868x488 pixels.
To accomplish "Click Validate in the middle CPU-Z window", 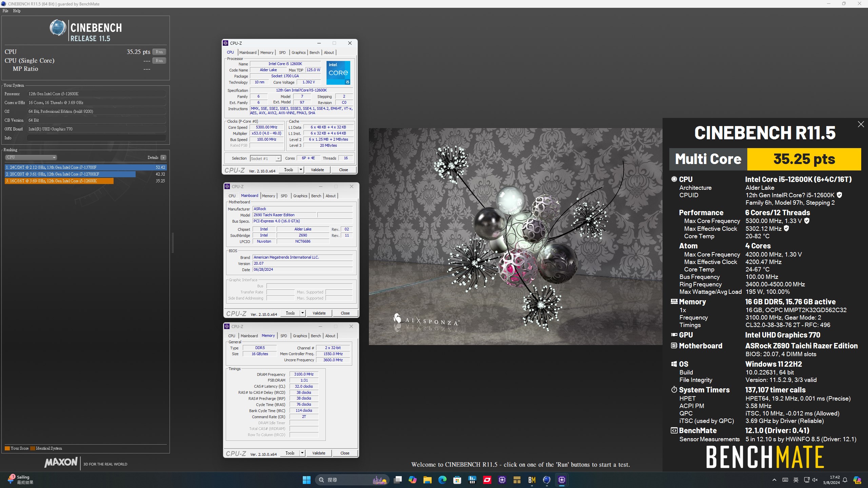I will coord(319,313).
